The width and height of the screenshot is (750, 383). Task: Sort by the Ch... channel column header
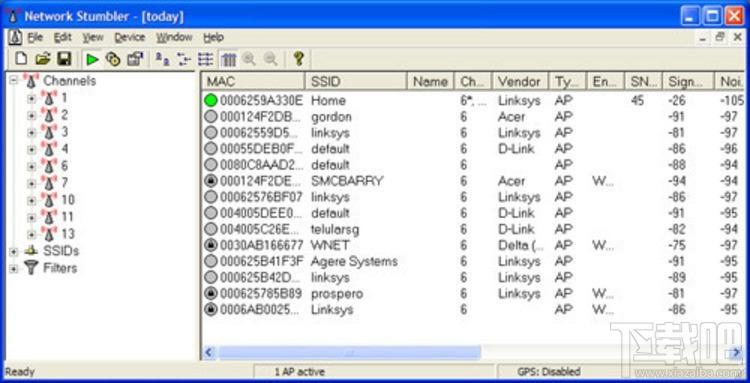tap(473, 81)
